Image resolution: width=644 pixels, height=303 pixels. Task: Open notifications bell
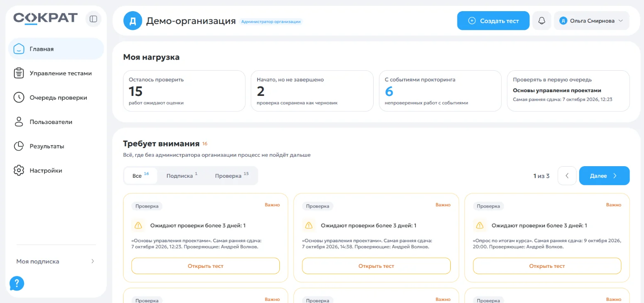542,21
